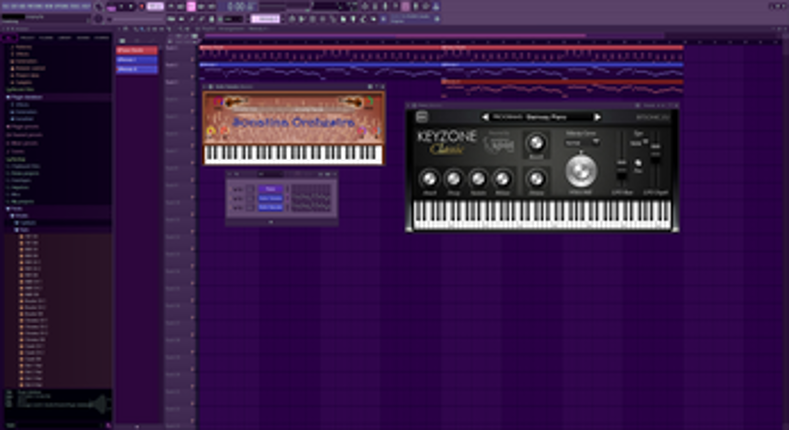Click the LFO Rate slider handle
The height and width of the screenshot is (430, 789).
coord(622,171)
